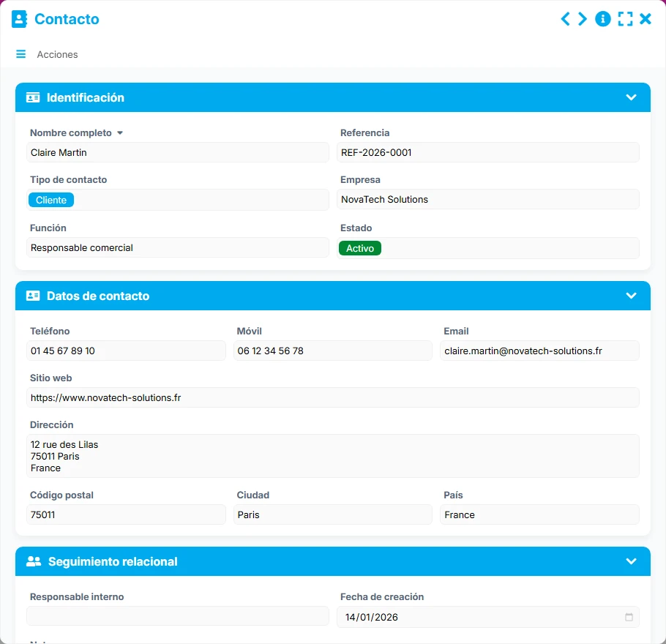Close the Contacto window
The width and height of the screenshot is (666, 644).
[x=646, y=19]
